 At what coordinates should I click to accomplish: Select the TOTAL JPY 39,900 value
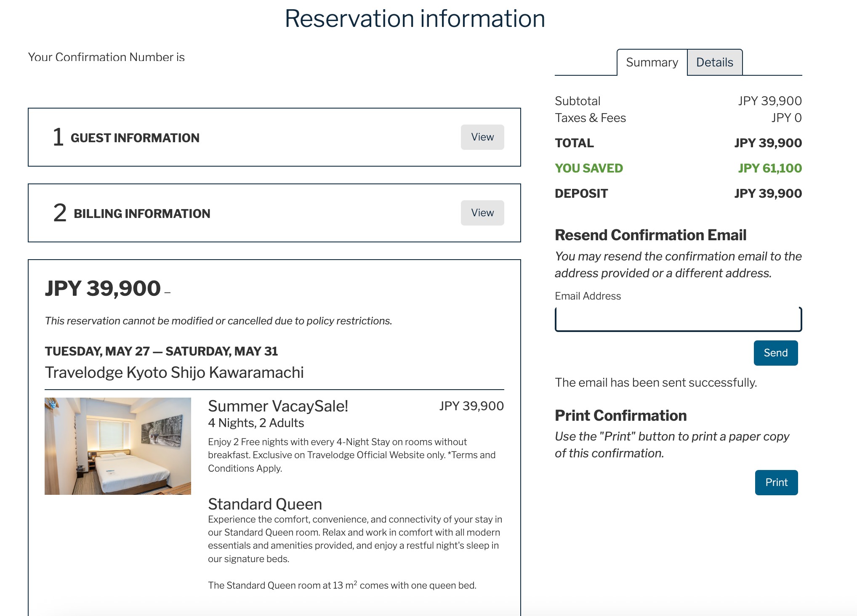768,143
